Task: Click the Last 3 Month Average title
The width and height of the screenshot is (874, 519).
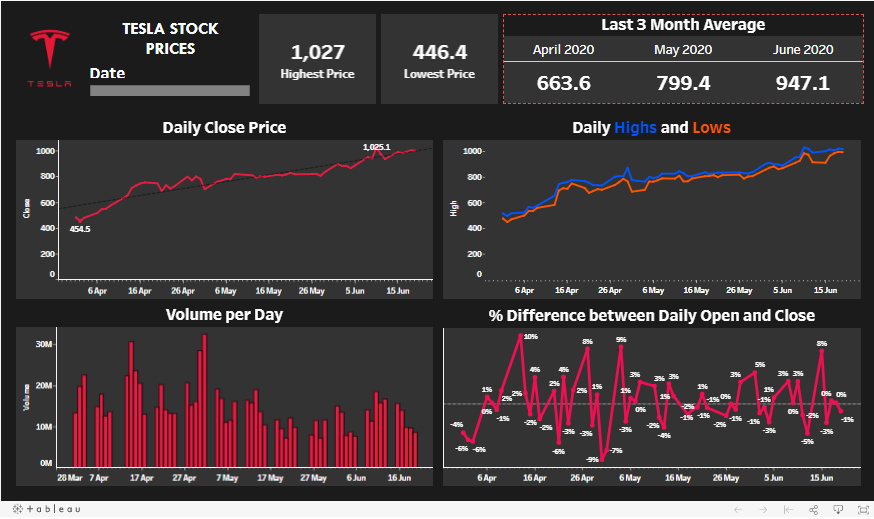Action: (683, 25)
